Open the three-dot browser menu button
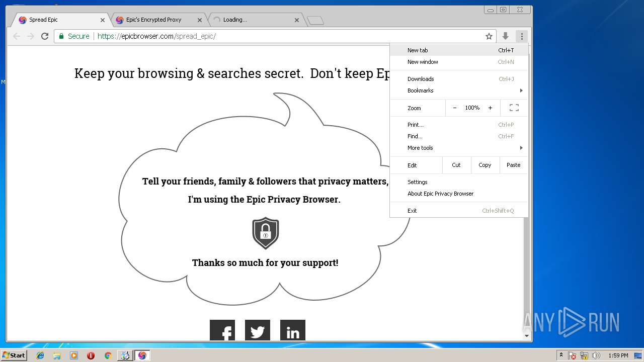Screen dimensions: 644x362 point(522,36)
